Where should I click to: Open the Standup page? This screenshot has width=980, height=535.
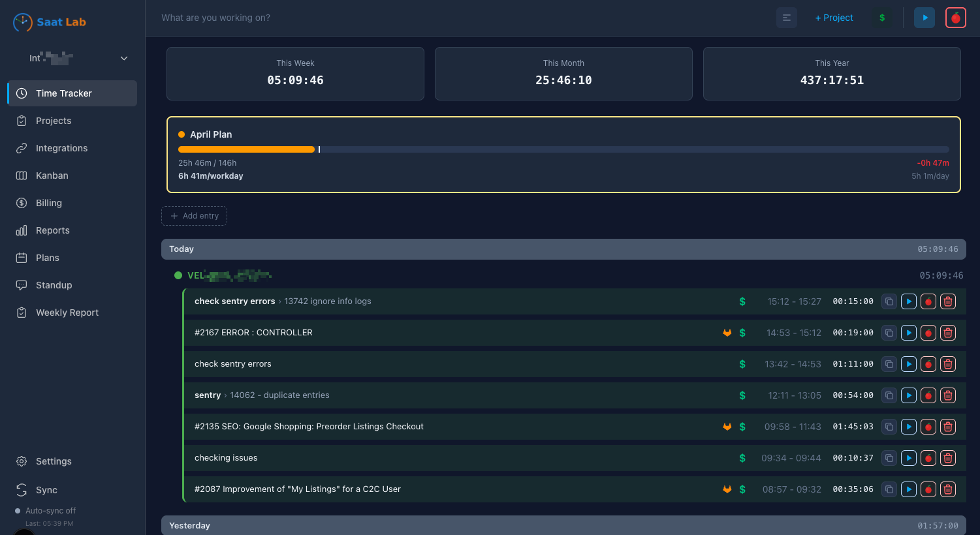tap(72, 285)
